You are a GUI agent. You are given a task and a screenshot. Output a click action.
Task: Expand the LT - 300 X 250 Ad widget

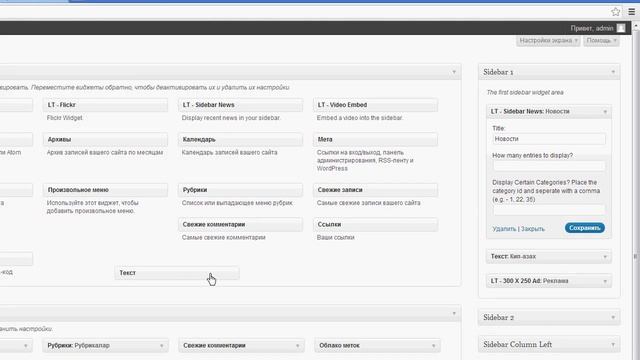click(x=605, y=281)
